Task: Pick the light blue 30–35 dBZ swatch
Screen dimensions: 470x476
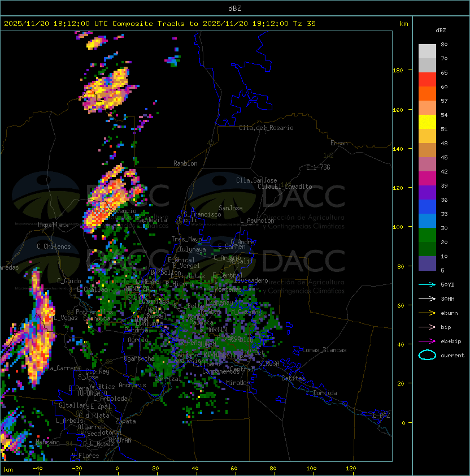Action: coord(427,221)
